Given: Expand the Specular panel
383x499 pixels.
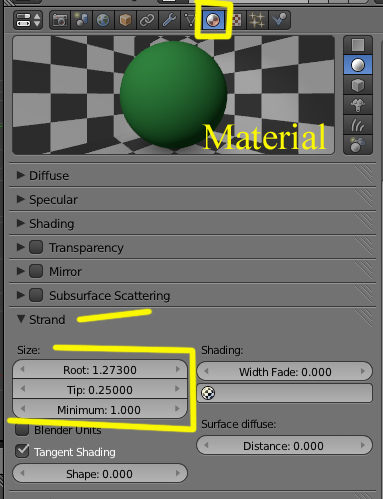Looking at the screenshot, I should pos(21,199).
